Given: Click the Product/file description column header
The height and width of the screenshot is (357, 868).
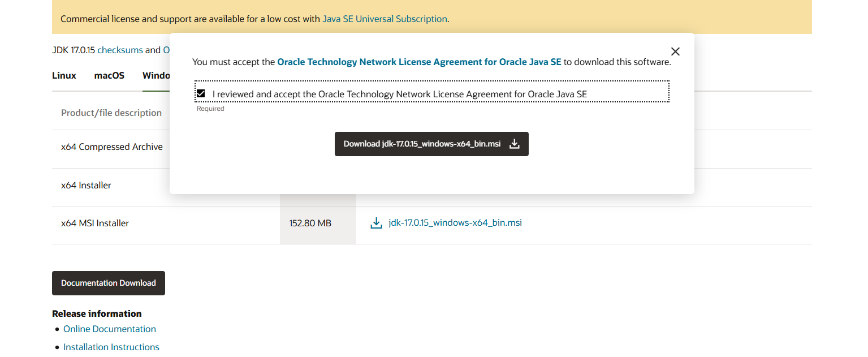Looking at the screenshot, I should 111,113.
